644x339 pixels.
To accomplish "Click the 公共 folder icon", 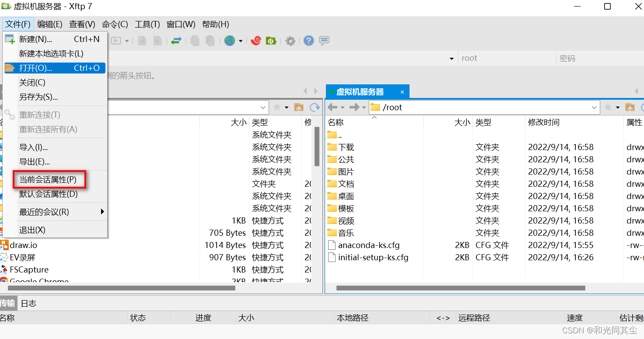I will 332,159.
